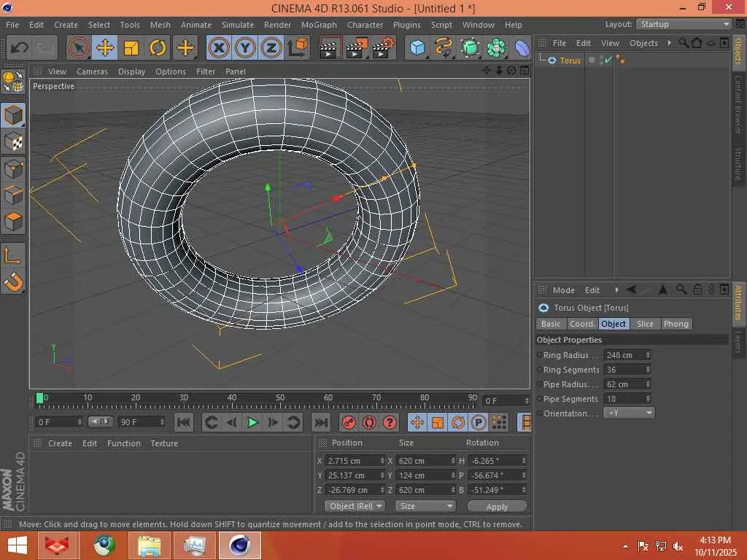Toggle the Torus green enable checkmark
The height and width of the screenshot is (560, 747).
tap(608, 61)
